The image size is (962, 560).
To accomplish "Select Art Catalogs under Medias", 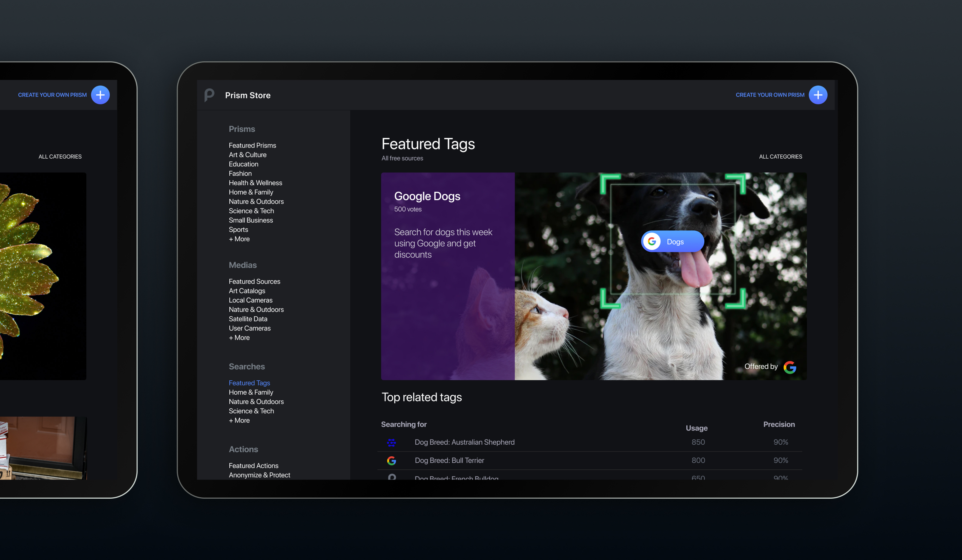I will [x=247, y=291].
